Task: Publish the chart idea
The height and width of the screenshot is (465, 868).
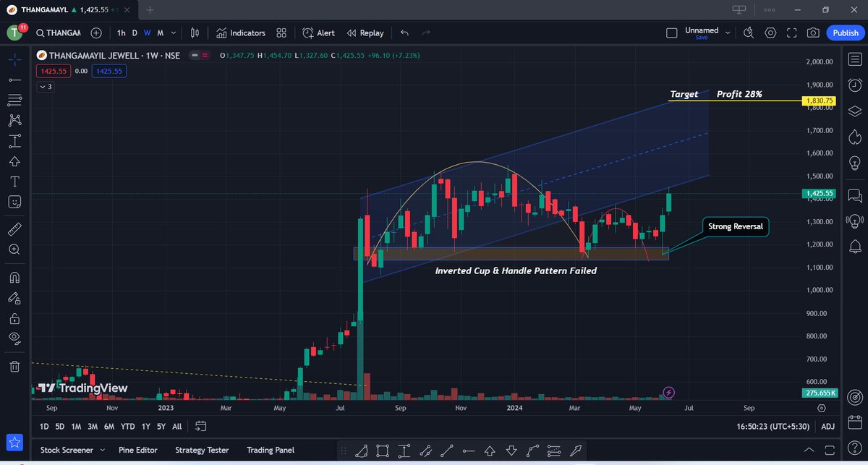Action: (x=846, y=33)
